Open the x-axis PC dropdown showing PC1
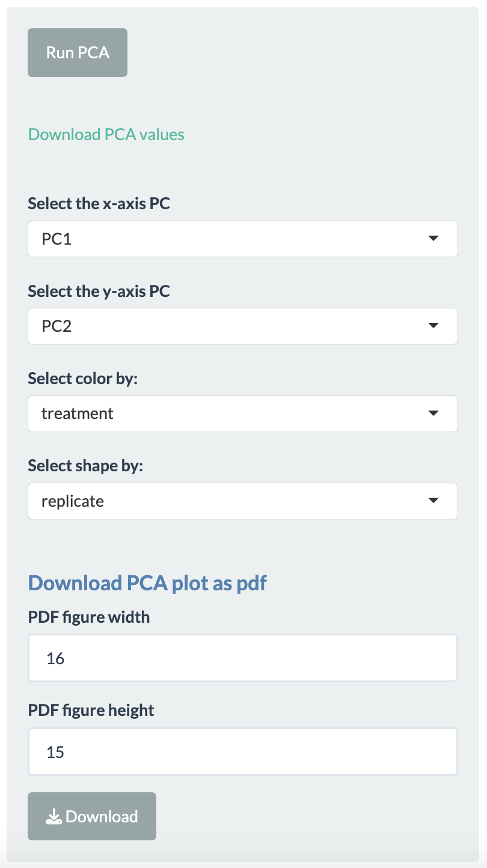Viewport: 487px width, 868px height. pos(243,239)
